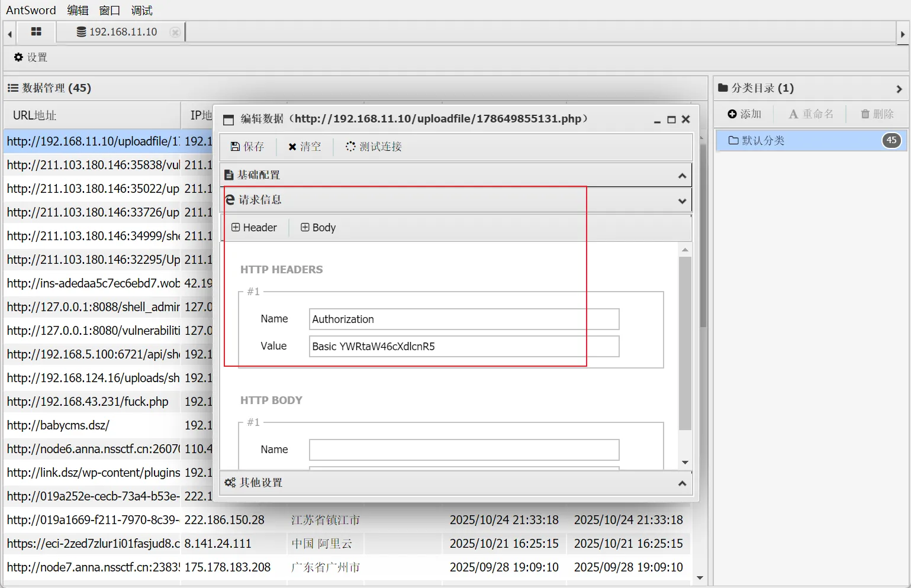Collapse the 基础配置 section
The height and width of the screenshot is (588, 911).
(682, 175)
